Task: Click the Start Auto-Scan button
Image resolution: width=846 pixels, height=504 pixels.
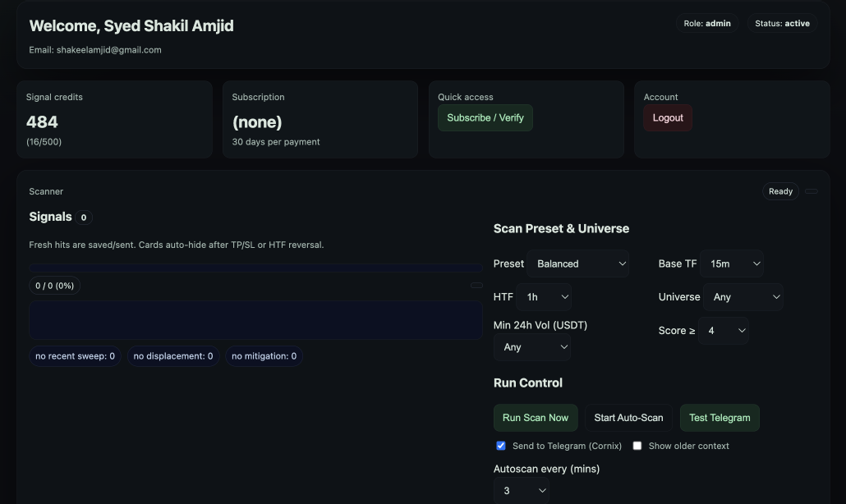Action: click(x=628, y=417)
